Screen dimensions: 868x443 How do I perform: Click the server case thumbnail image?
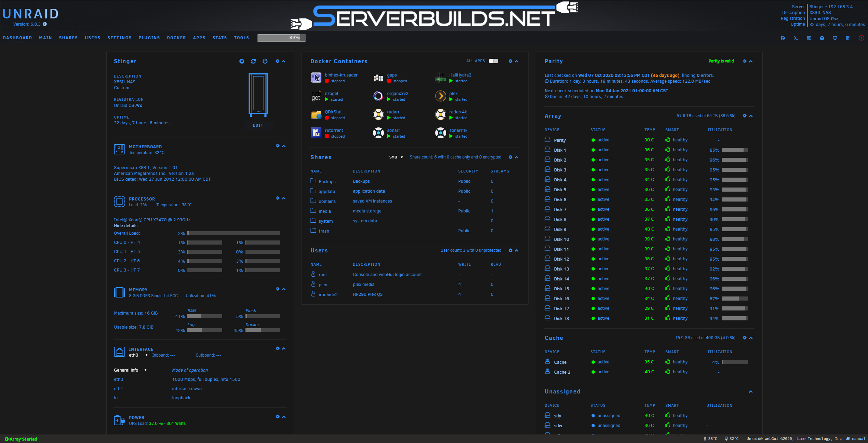click(258, 95)
